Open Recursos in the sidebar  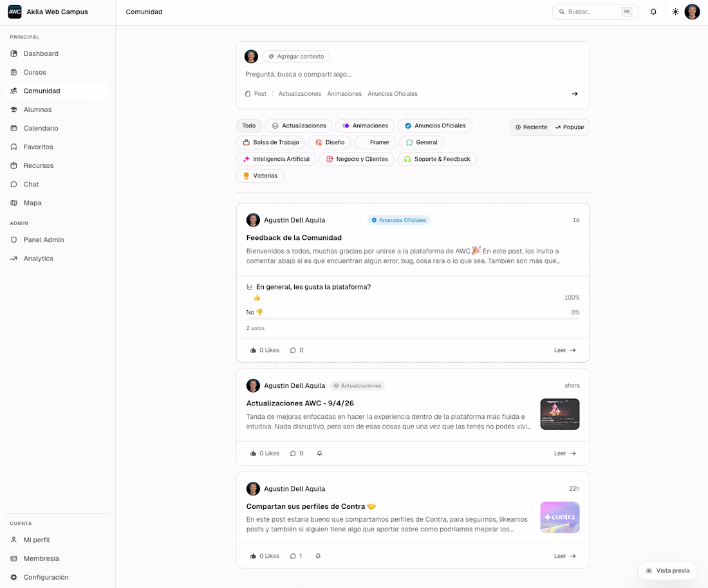[x=57, y=165]
